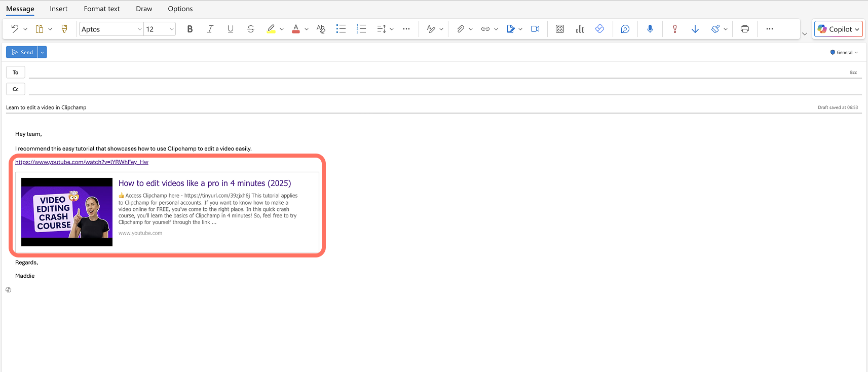Screen dimensions: 868x372
Task: Click the Cc recipients button
Action: [16, 89]
